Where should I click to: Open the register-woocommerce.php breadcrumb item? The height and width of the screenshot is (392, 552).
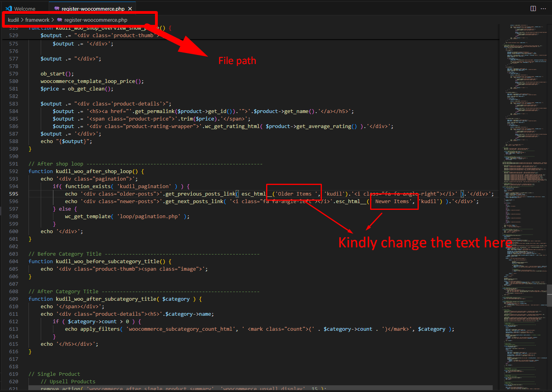[x=96, y=20]
